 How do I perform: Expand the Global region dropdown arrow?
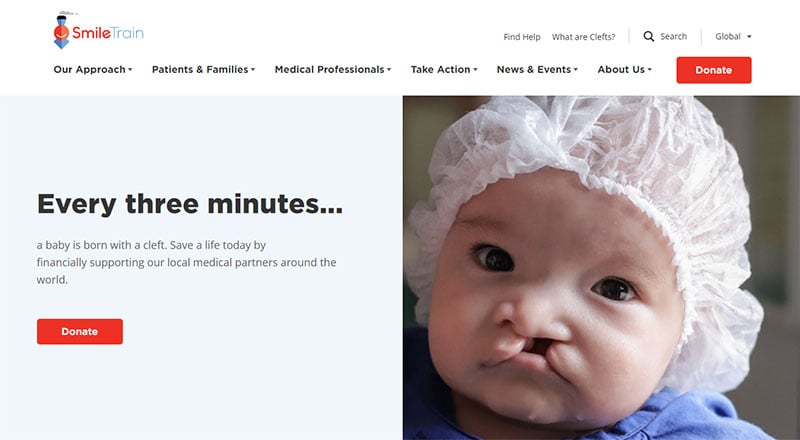[749, 37]
